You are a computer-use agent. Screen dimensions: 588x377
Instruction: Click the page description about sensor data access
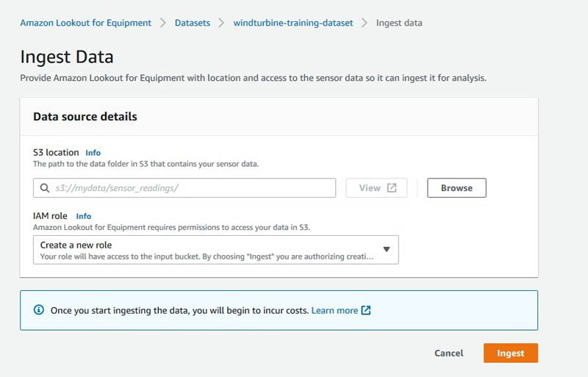coord(253,78)
